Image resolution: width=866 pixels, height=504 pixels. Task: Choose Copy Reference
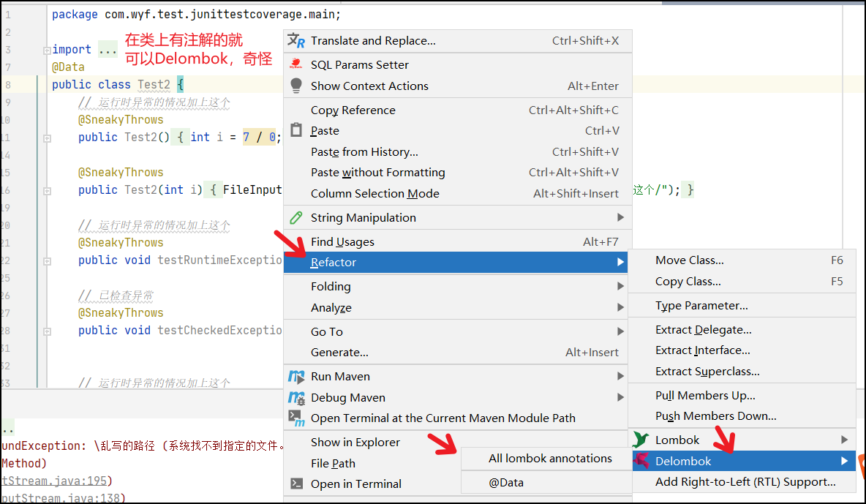pyautogui.click(x=457, y=110)
